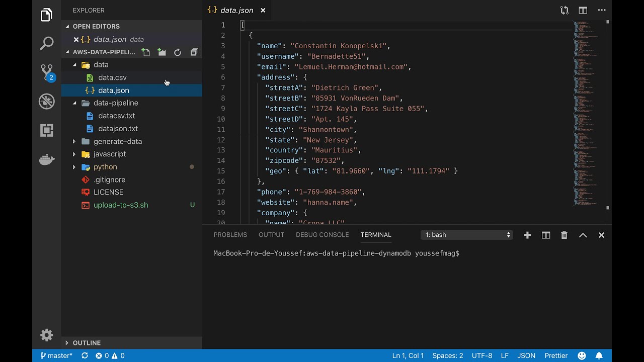The image size is (644, 362).
Task: Open errors and warnings count in status bar
Action: pos(110,355)
